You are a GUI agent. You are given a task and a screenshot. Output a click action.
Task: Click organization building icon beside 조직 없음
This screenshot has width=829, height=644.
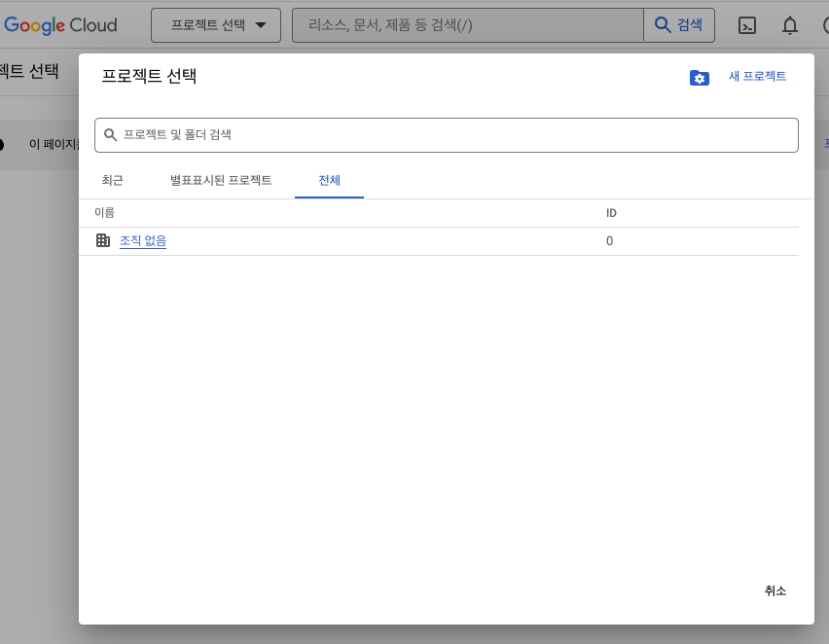click(103, 240)
